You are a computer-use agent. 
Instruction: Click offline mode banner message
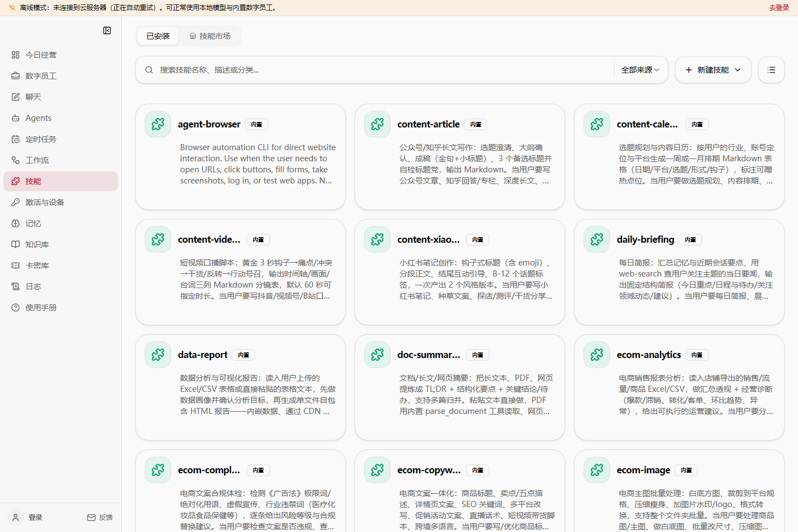click(x=148, y=8)
